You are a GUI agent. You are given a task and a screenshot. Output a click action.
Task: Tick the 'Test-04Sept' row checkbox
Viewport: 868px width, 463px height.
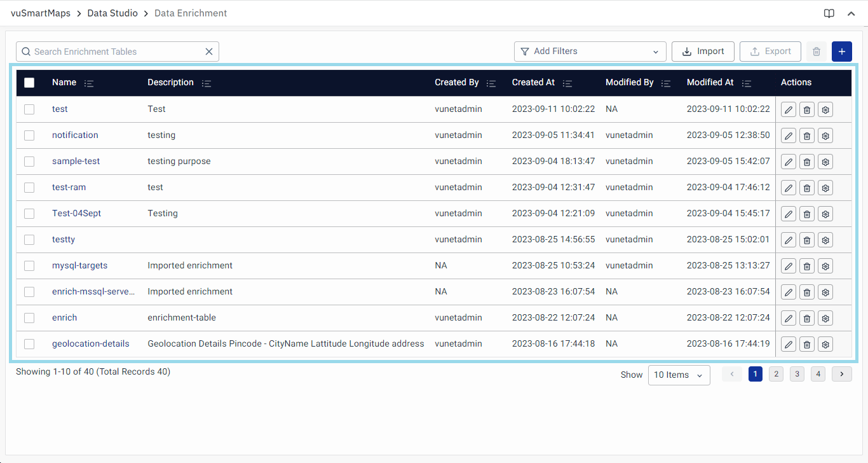pos(29,214)
